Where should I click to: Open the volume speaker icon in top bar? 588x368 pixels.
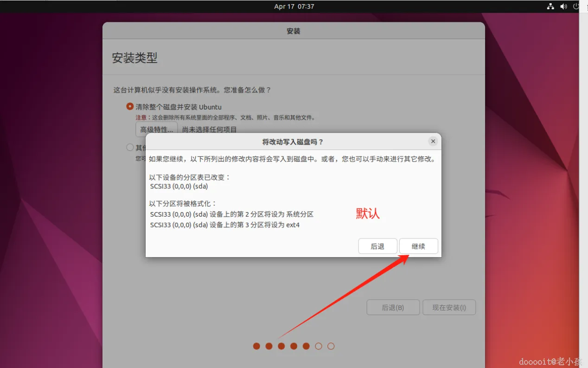tap(563, 6)
